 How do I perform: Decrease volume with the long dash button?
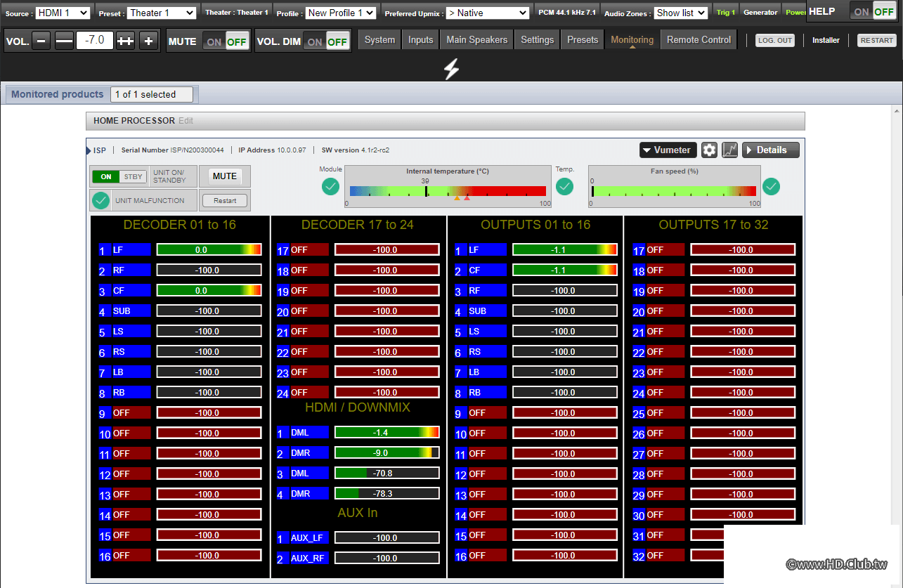point(64,41)
